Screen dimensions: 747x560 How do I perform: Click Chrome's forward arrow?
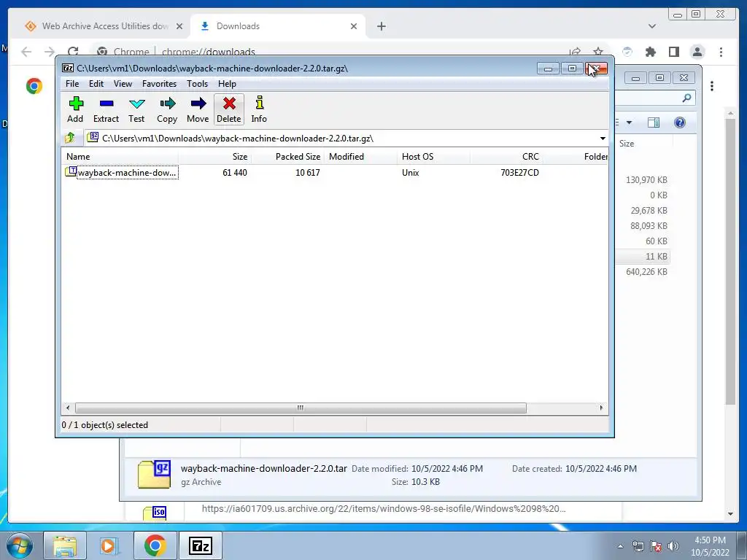(50, 52)
